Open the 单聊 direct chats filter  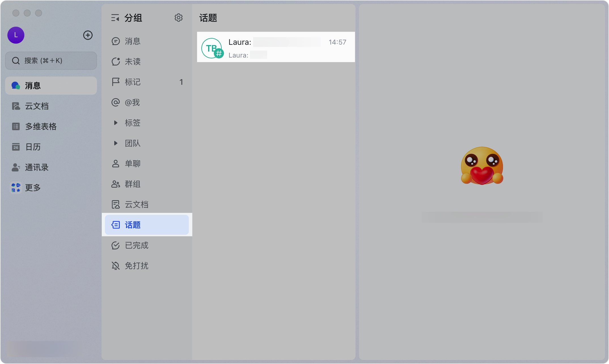[x=132, y=164]
